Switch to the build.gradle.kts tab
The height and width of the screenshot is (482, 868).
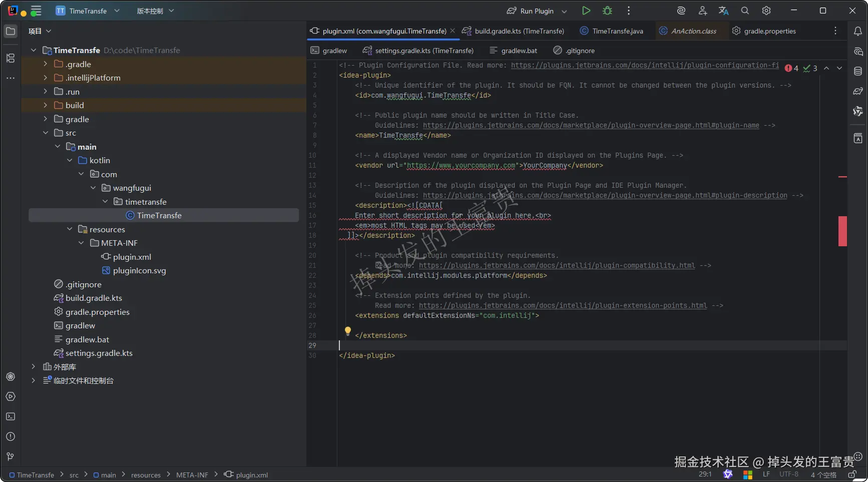click(x=519, y=31)
